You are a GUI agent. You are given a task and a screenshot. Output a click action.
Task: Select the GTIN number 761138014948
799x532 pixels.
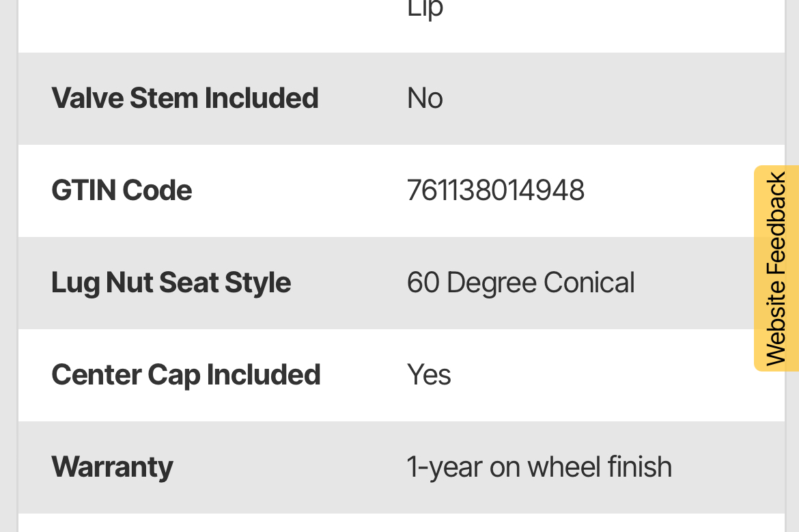tap(495, 191)
